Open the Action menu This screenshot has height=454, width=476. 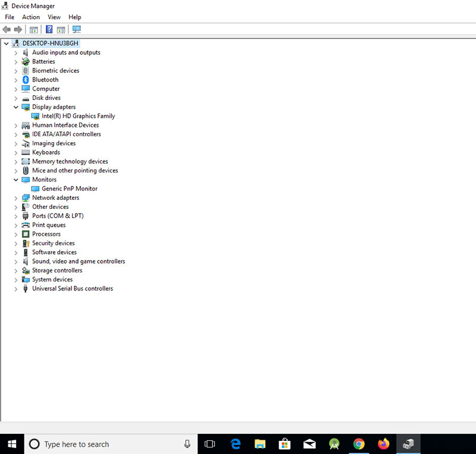point(31,17)
